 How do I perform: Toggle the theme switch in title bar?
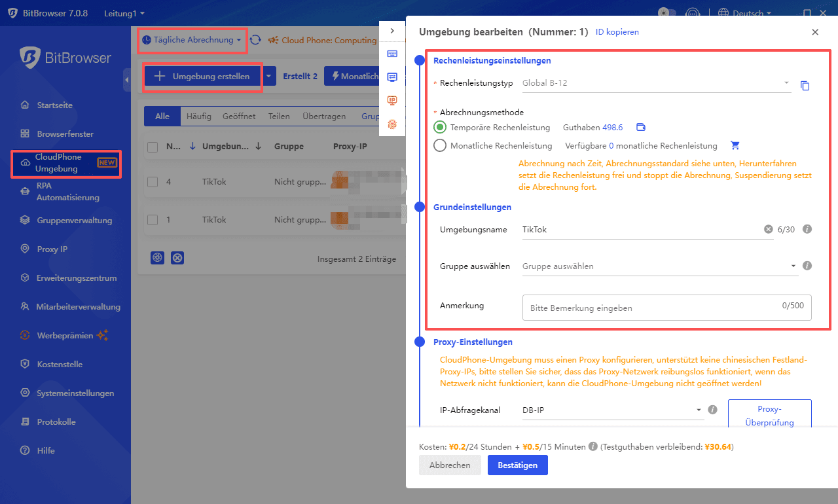point(666,13)
